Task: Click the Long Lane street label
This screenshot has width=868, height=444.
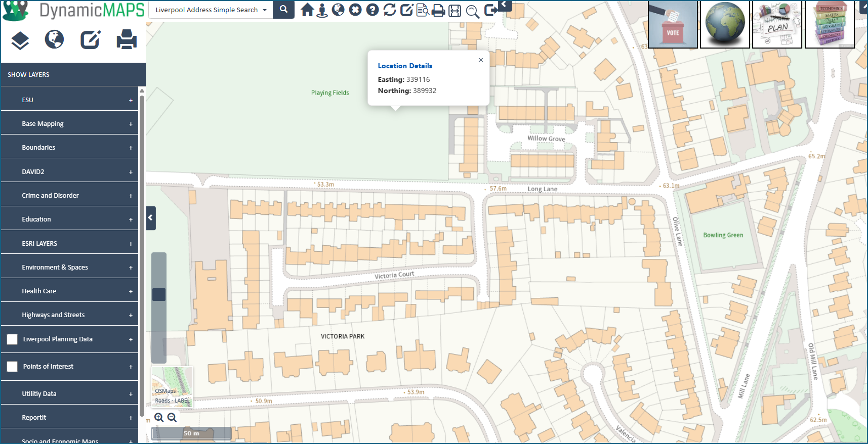Action: coord(543,189)
